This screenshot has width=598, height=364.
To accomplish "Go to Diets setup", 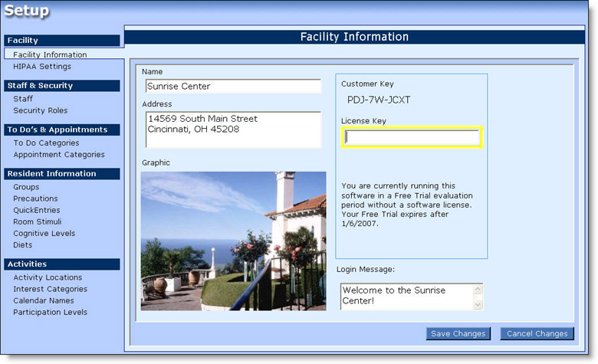I will tap(23, 245).
